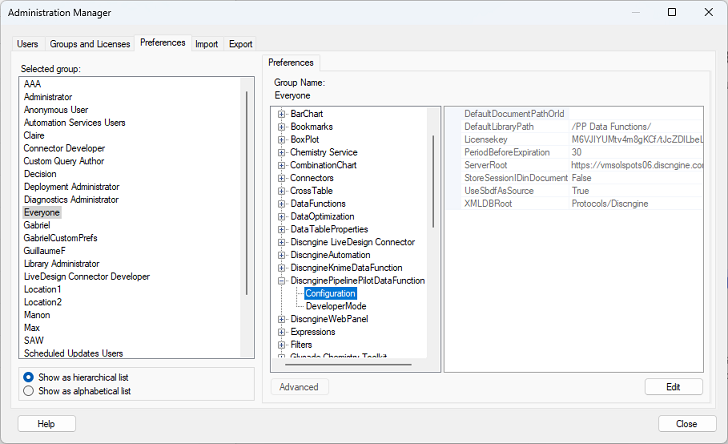Image resolution: width=728 pixels, height=444 pixels.
Task: Select the AAA group
Action: click(x=32, y=84)
